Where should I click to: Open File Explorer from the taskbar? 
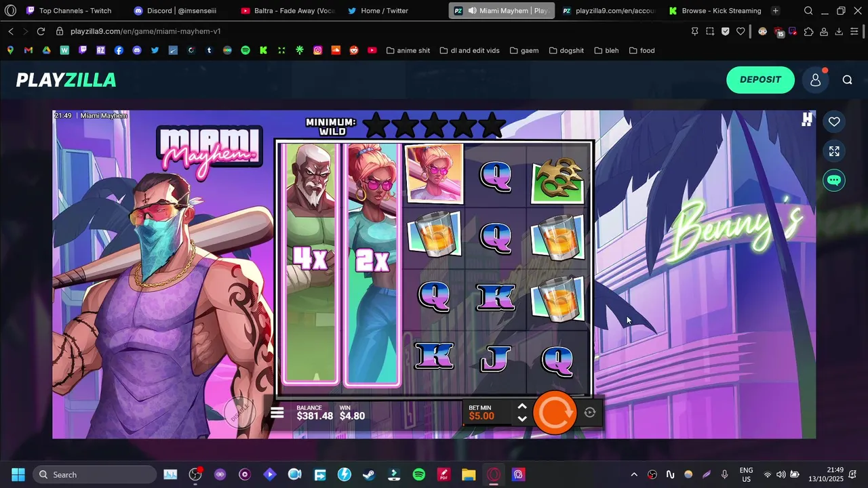(x=469, y=474)
